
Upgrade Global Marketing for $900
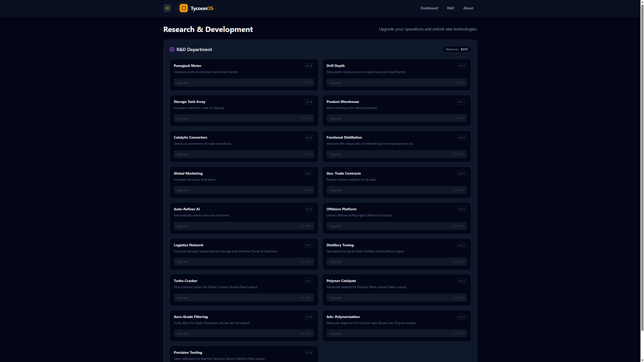[243, 190]
